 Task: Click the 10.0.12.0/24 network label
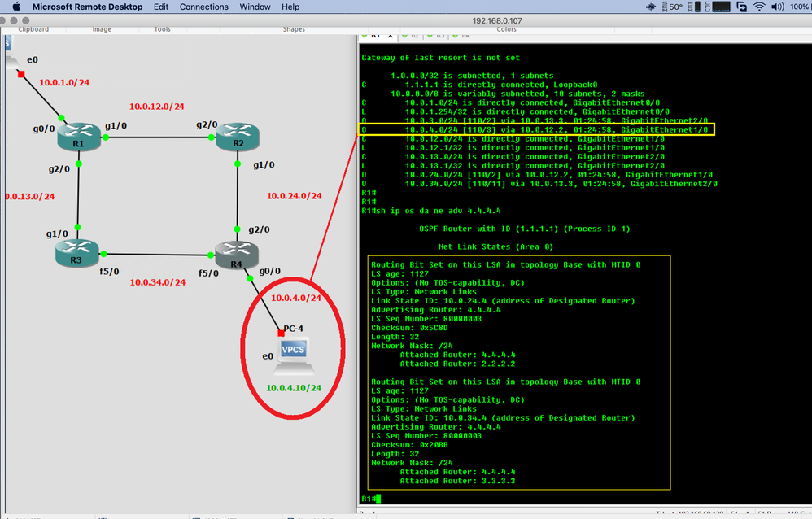click(156, 107)
